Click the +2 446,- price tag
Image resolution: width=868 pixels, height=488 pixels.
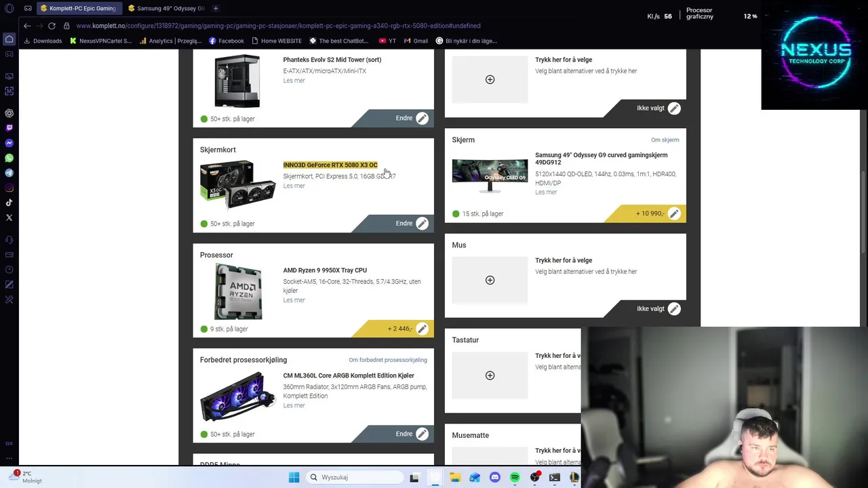pos(400,329)
